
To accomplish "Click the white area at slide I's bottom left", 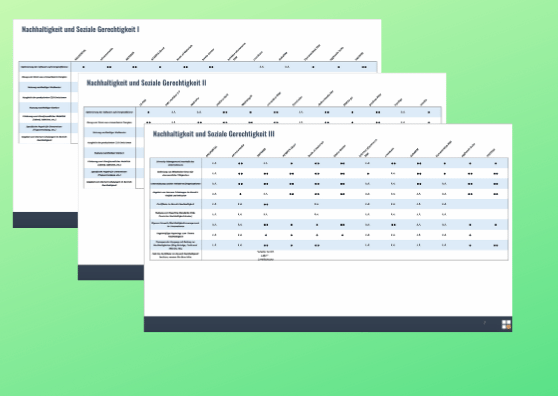I will tap(46, 178).
